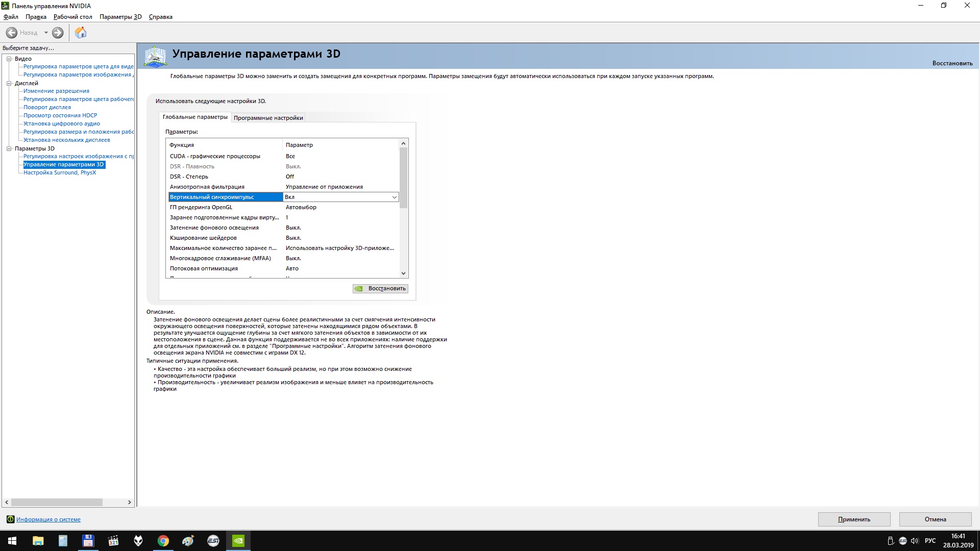Open Google Chrome from taskbar

point(163,541)
